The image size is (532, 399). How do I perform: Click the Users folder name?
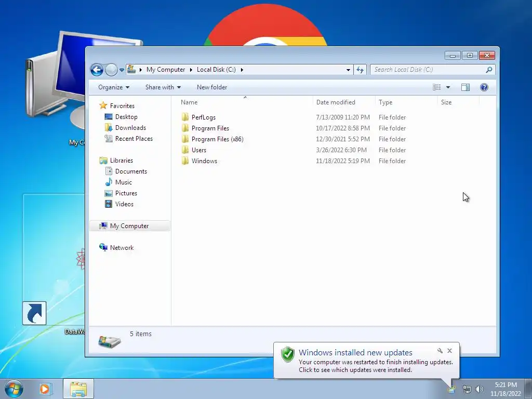click(199, 150)
